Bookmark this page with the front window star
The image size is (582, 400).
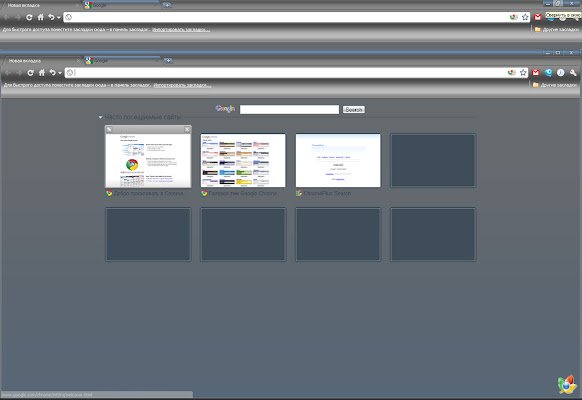pyautogui.click(x=523, y=73)
